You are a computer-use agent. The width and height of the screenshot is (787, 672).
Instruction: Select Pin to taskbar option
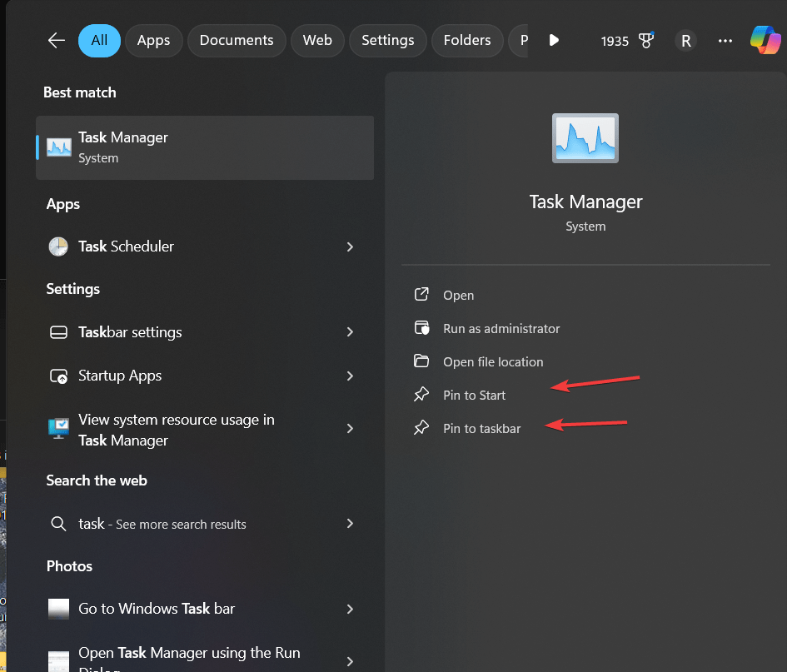pyautogui.click(x=481, y=429)
